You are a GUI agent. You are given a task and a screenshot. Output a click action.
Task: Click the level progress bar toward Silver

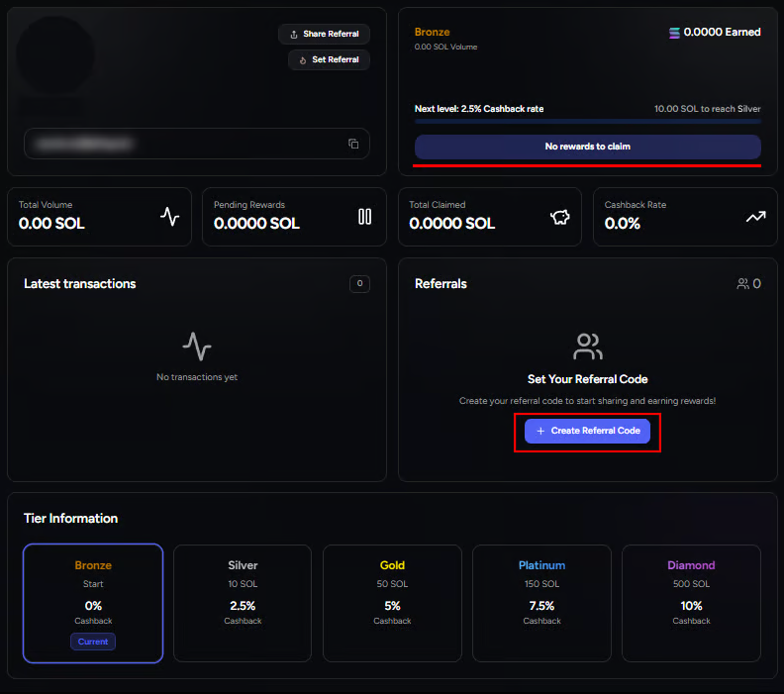587,121
